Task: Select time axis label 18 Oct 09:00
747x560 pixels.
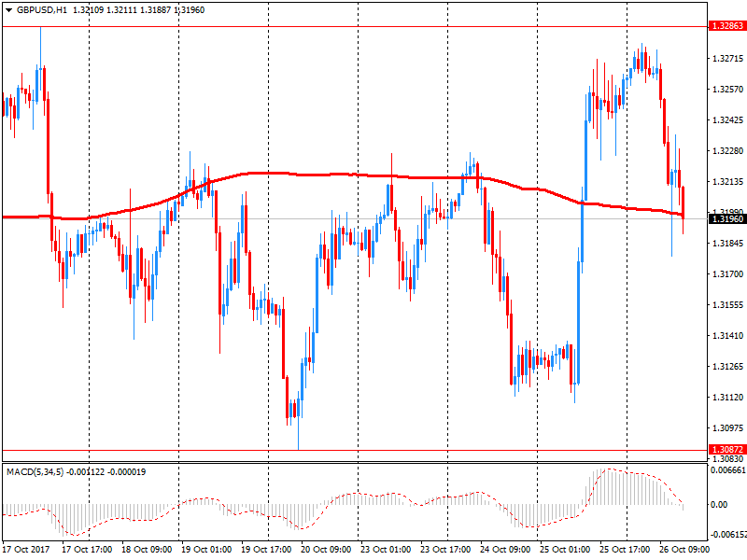Action: 147,549
